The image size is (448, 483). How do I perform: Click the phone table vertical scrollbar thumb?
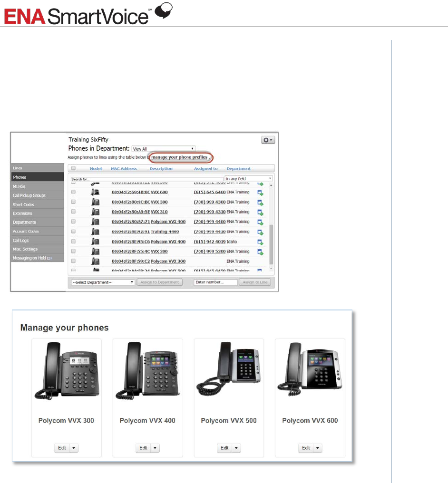tap(271, 244)
